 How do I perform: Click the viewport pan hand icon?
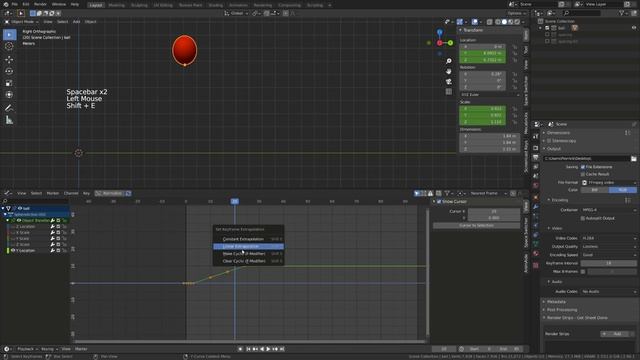pos(449,71)
